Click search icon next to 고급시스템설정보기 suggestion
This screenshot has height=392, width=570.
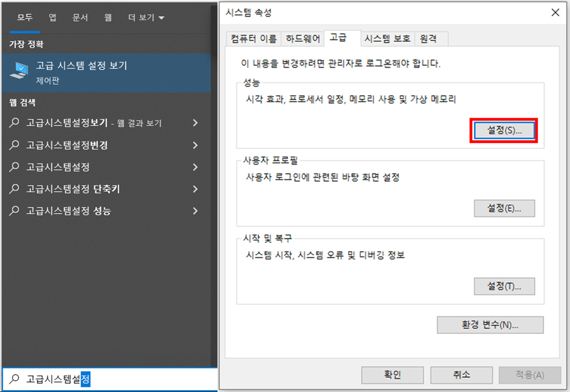click(14, 122)
